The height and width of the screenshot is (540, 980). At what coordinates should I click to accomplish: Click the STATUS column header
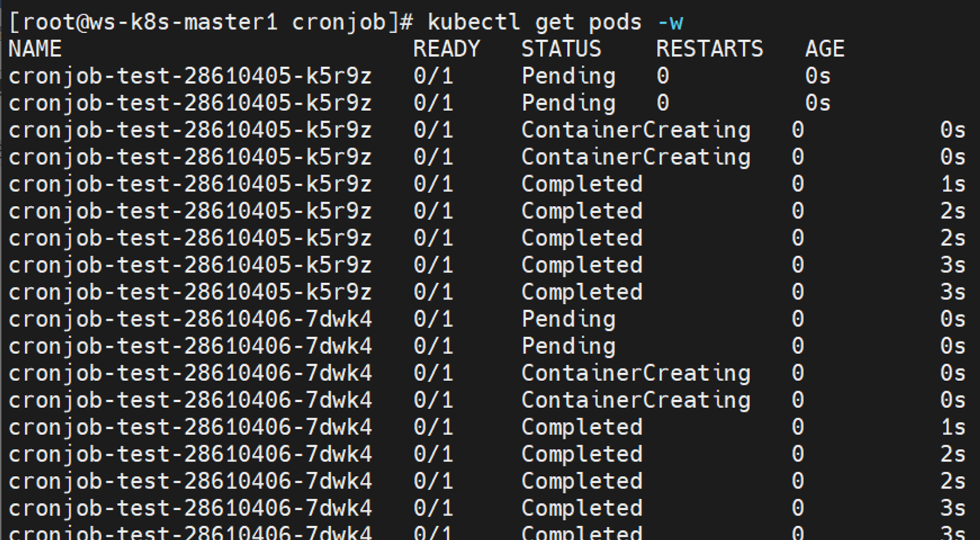click(x=561, y=49)
